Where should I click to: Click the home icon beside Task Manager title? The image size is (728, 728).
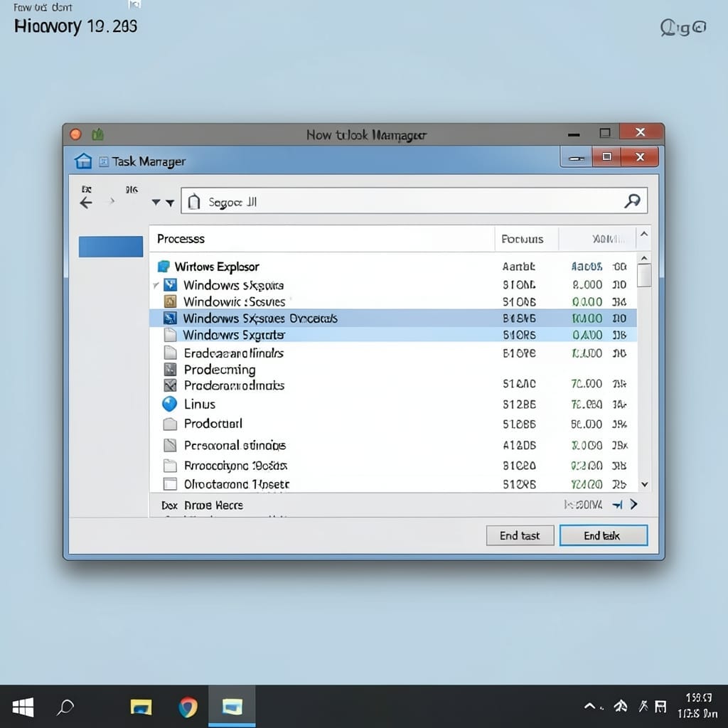[83, 161]
